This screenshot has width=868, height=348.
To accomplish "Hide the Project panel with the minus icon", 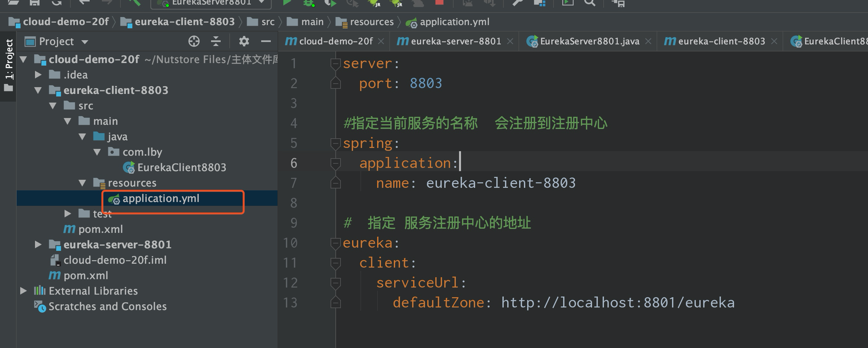I will coord(266,41).
